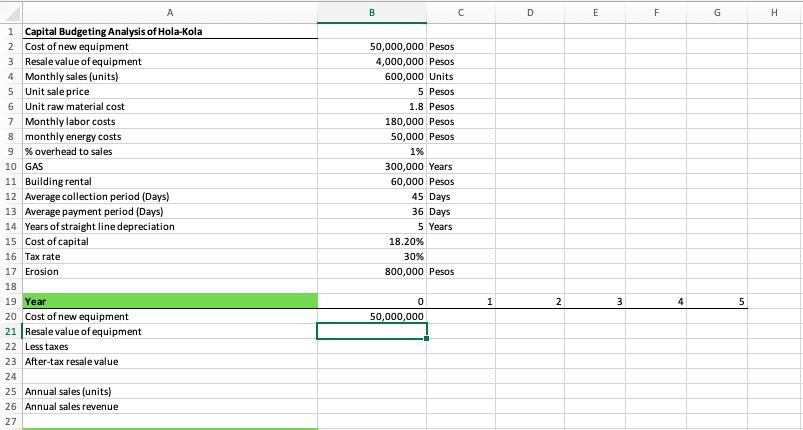803x430 pixels.
Task: Select 'Annual sales revenue' cell
Action: tap(170, 406)
